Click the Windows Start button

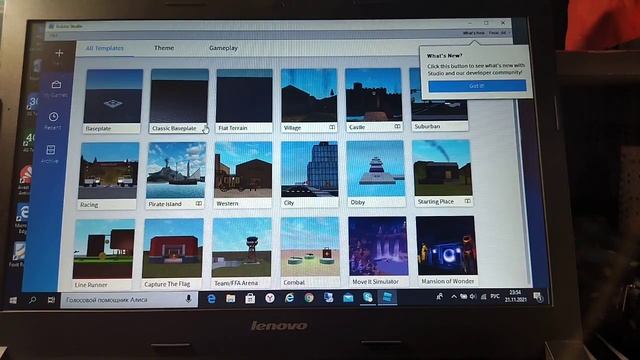point(13,300)
